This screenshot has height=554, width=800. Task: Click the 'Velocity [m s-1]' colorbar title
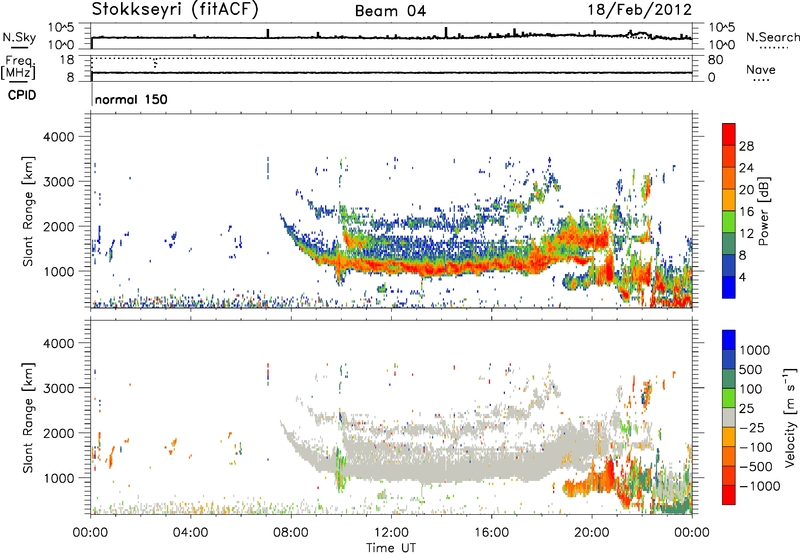[790, 417]
